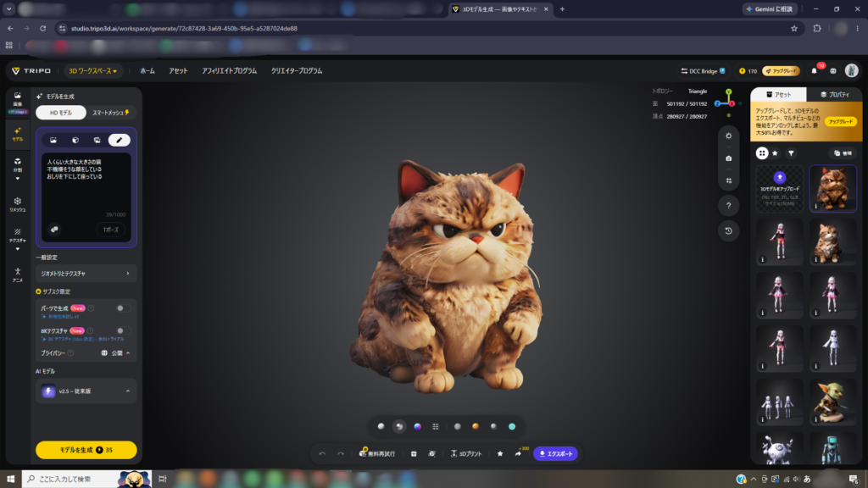Click the エクスポート button
The image size is (868, 488).
556,454
